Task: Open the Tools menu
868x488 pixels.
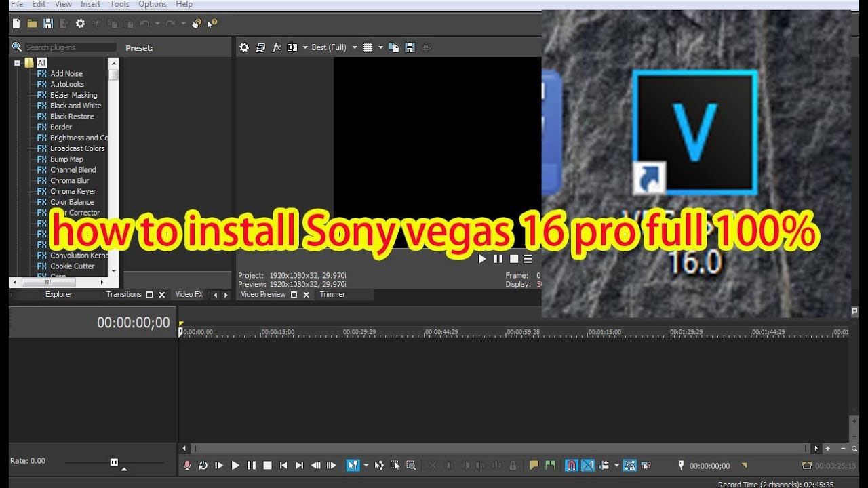Action: [119, 4]
